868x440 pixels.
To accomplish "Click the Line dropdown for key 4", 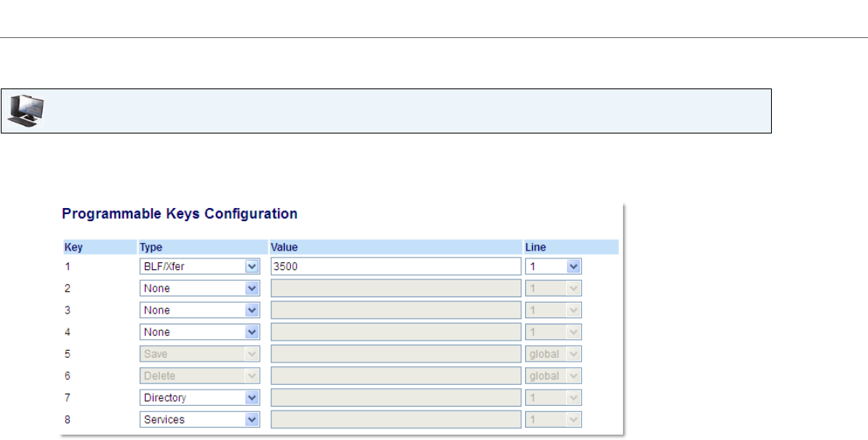I will click(x=553, y=332).
